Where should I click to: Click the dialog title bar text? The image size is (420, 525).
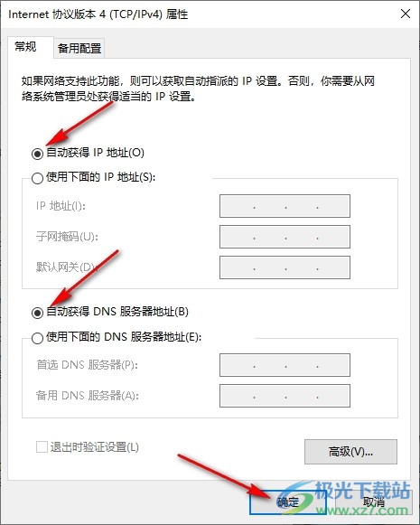tap(98, 14)
